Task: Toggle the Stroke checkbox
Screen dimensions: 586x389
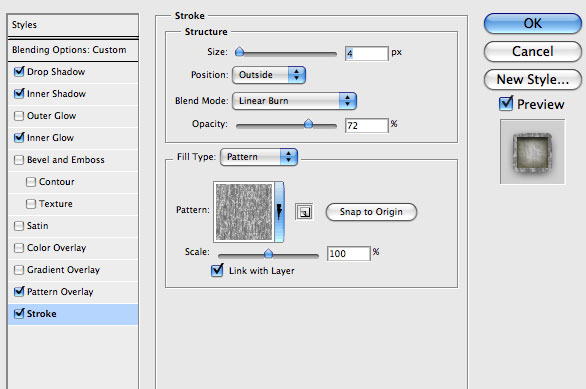Action: tap(19, 314)
